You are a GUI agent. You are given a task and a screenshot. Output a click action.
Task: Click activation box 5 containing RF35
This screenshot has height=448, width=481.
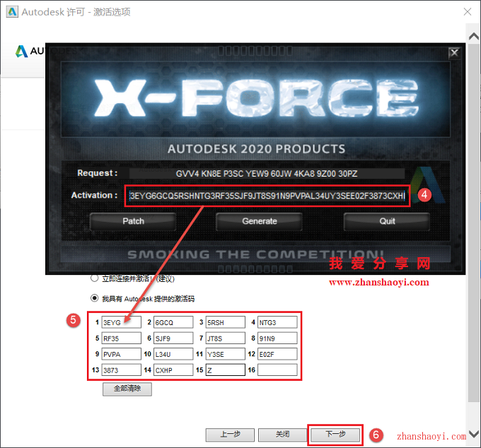tap(122, 338)
